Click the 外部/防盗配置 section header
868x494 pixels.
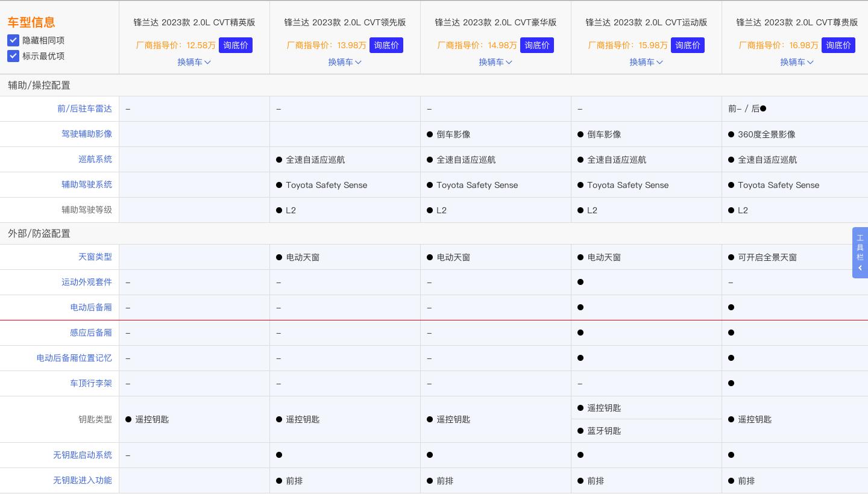tap(39, 233)
